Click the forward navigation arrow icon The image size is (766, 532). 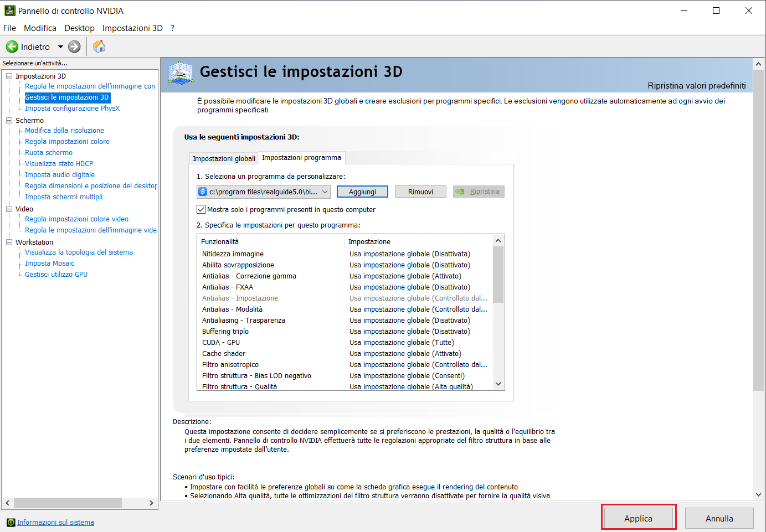[x=74, y=47]
